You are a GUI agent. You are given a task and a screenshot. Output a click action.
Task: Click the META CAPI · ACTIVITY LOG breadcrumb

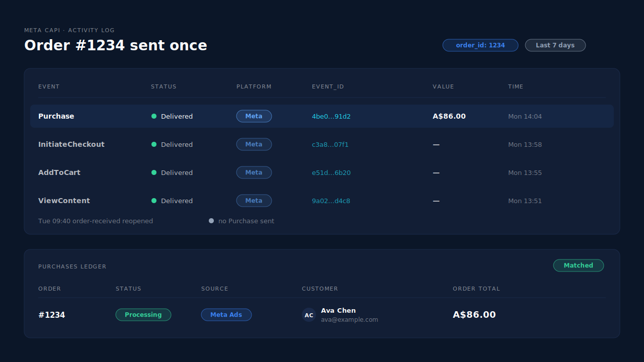point(69,30)
